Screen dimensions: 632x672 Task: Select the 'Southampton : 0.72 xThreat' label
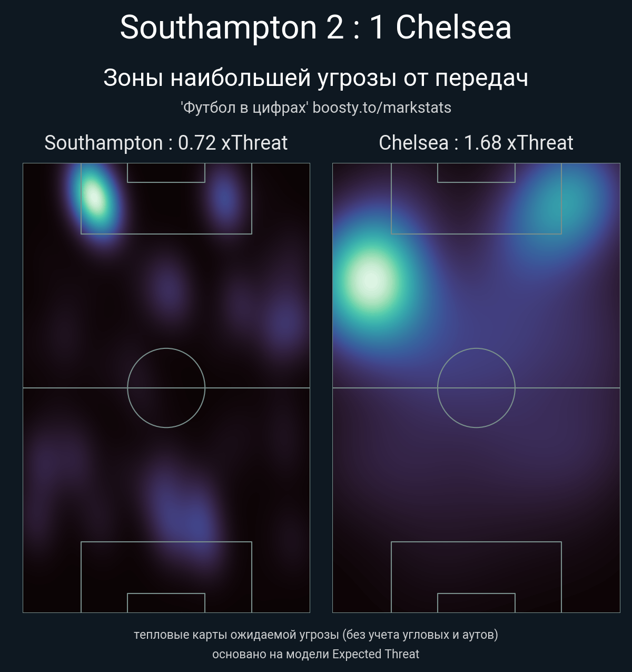pyautogui.click(x=166, y=143)
